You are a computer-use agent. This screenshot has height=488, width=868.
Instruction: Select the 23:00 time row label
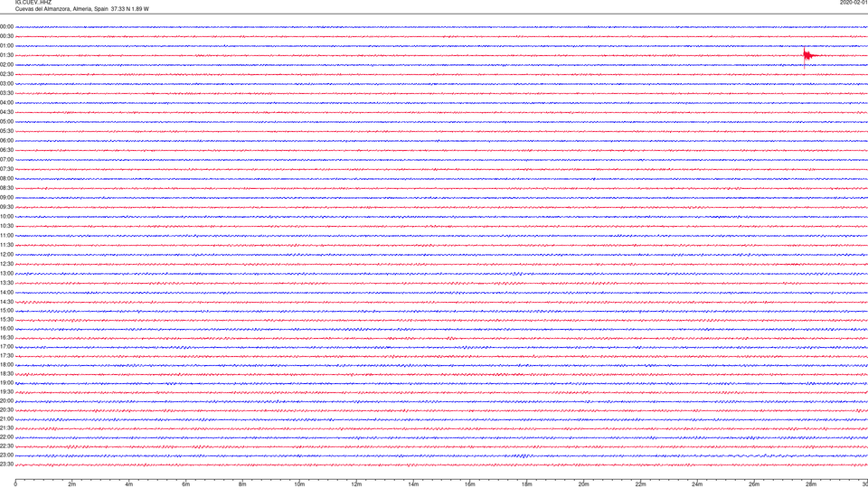click(x=6, y=455)
